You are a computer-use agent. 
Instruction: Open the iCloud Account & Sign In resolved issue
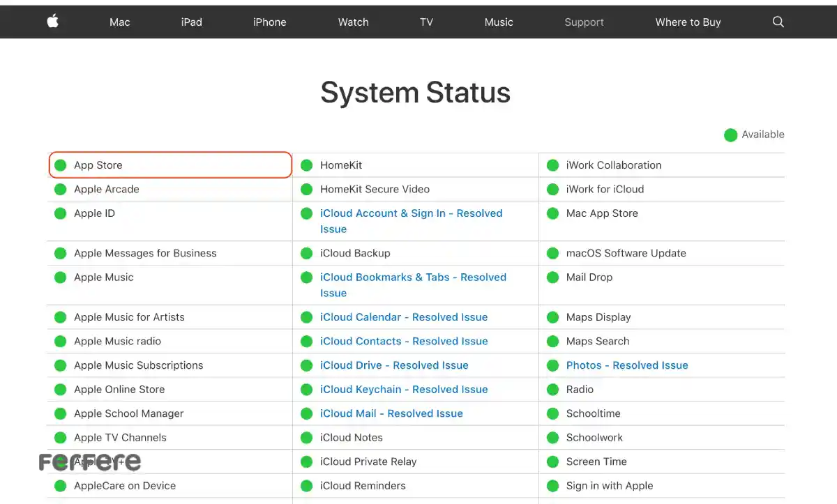412,221
